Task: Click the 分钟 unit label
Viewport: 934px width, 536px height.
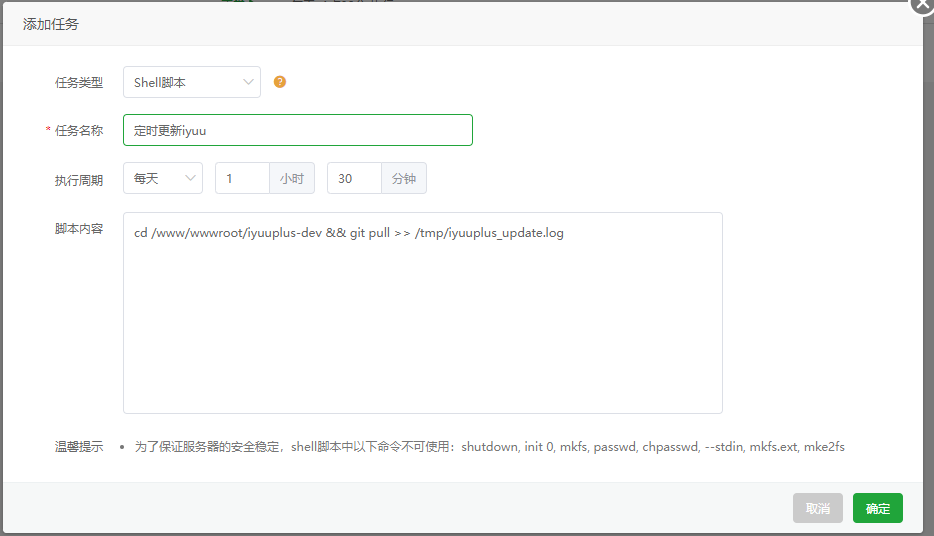Action: (x=404, y=178)
